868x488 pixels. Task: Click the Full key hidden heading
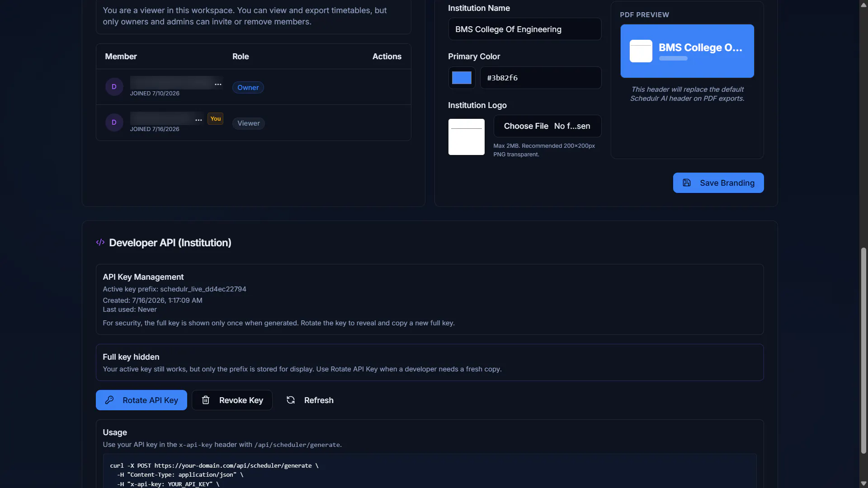[x=131, y=357]
